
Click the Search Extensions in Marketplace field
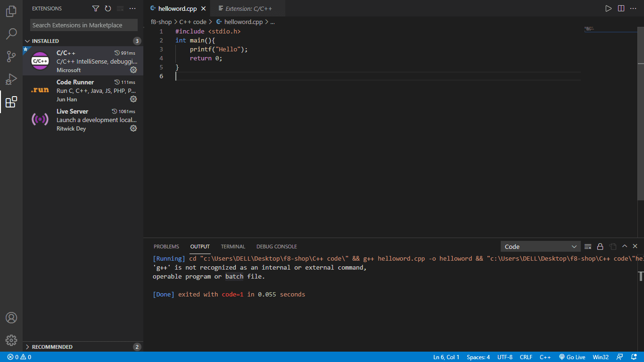tap(84, 25)
